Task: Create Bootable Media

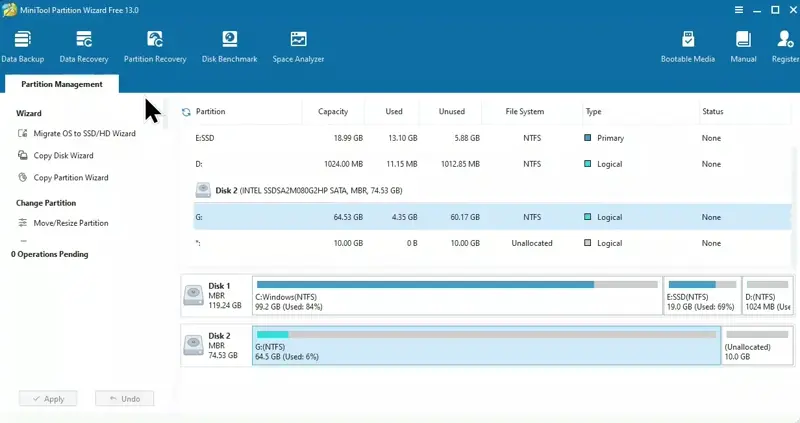Action: pyautogui.click(x=687, y=47)
